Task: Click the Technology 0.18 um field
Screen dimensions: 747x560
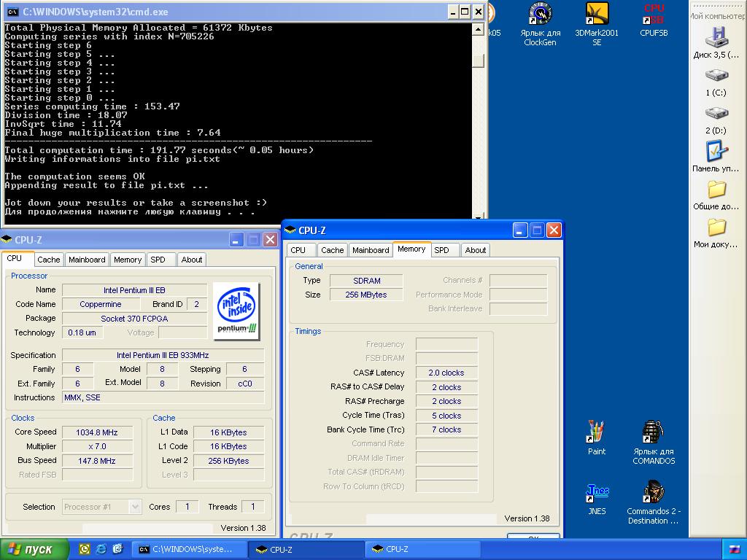Action: (82, 332)
